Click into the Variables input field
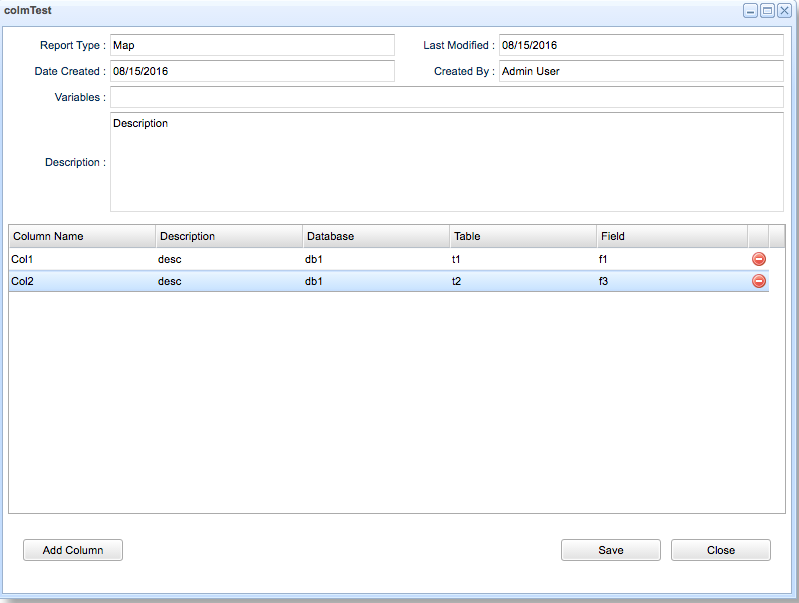The image size is (799, 603). click(x=446, y=97)
